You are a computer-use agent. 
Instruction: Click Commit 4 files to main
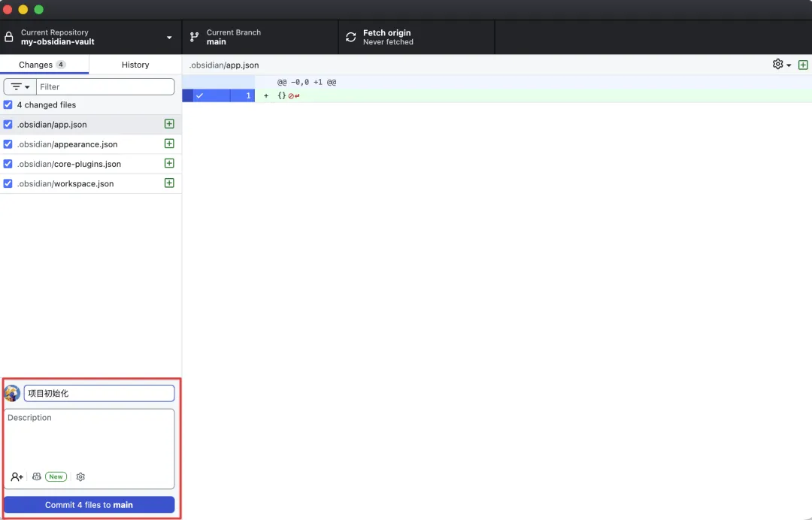click(x=89, y=504)
